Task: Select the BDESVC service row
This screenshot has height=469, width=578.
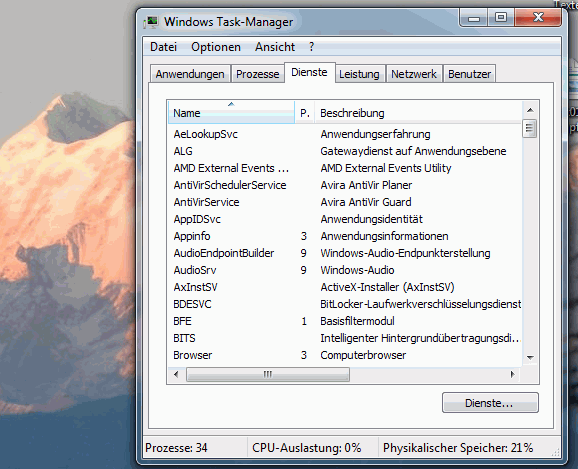Action: pyautogui.click(x=345, y=304)
